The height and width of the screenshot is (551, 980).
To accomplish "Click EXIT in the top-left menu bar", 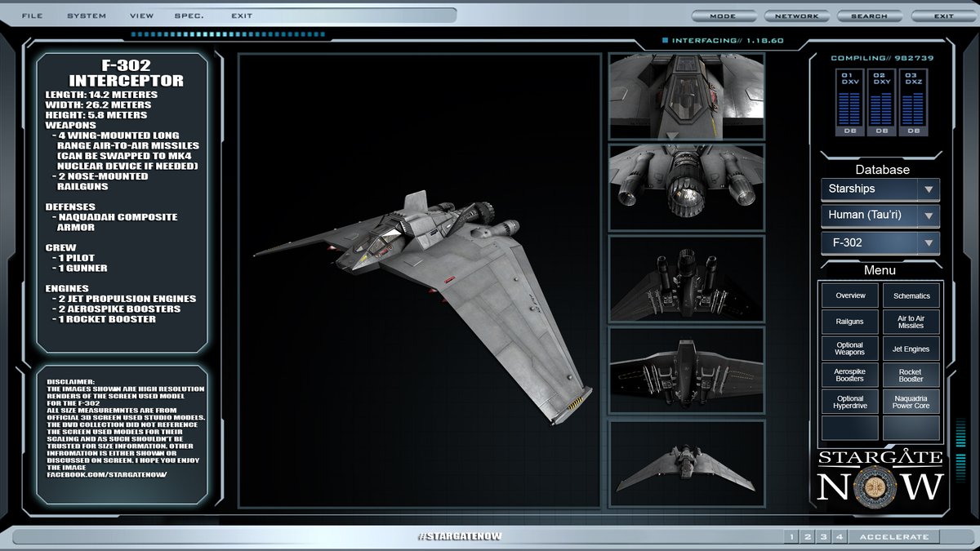I will click(242, 16).
